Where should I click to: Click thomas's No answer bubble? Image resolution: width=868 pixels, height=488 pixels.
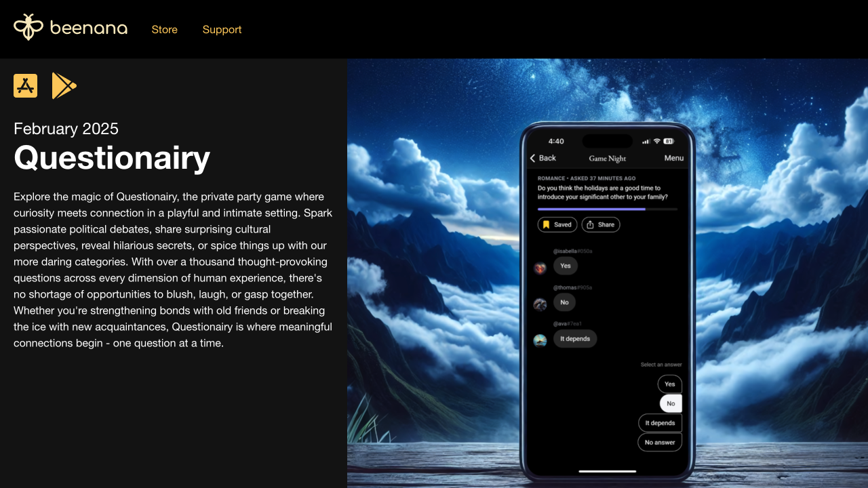(x=564, y=302)
